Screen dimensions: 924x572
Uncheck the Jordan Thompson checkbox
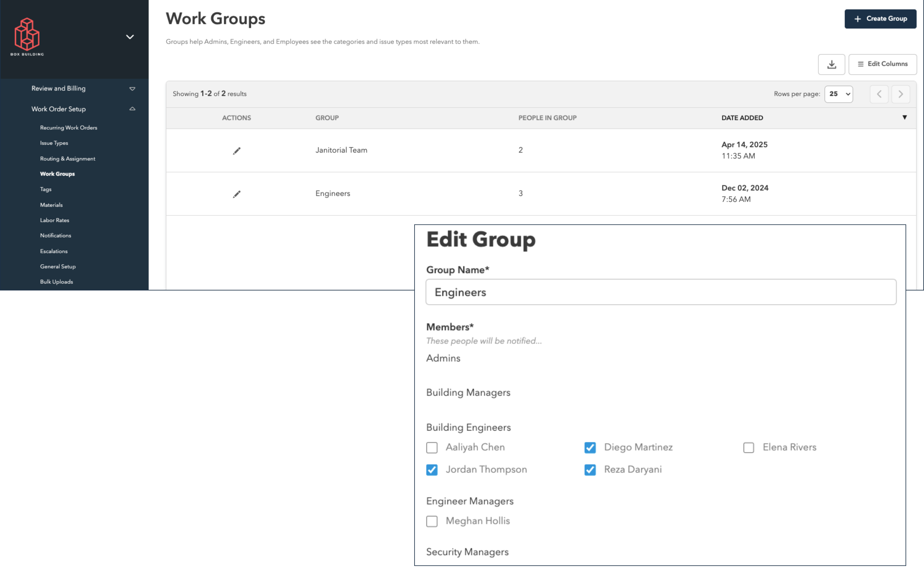click(432, 470)
